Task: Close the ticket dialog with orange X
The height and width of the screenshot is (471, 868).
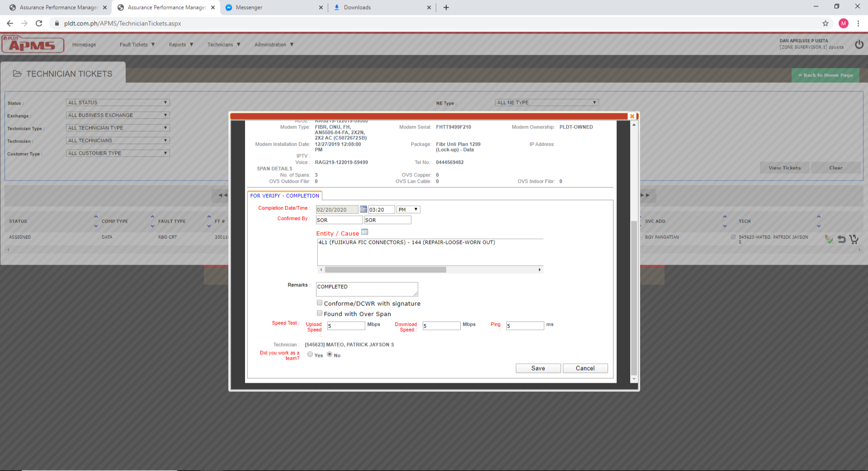Action: point(632,116)
